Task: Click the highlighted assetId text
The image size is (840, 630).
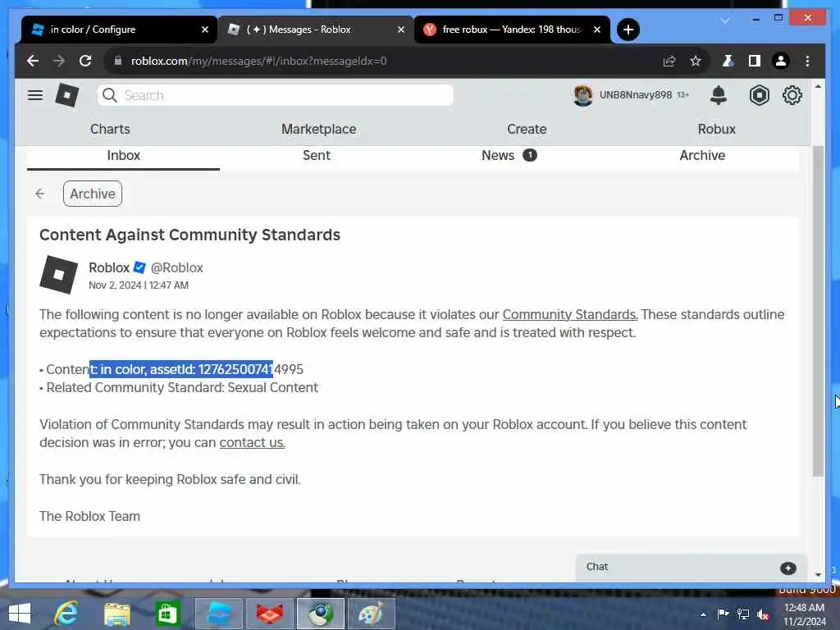Action: point(181,369)
